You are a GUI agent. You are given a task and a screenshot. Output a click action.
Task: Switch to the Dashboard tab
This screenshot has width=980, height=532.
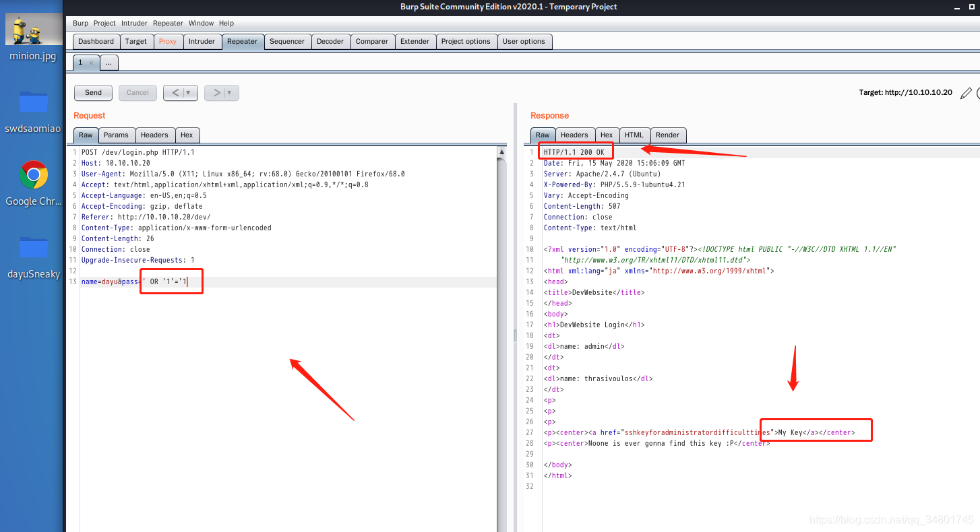tap(96, 41)
